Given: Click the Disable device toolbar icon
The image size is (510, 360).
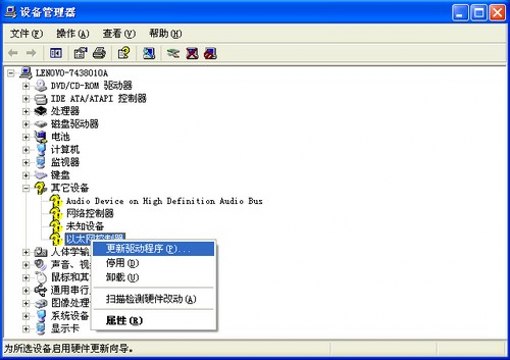Looking at the screenshot, I should [192, 53].
